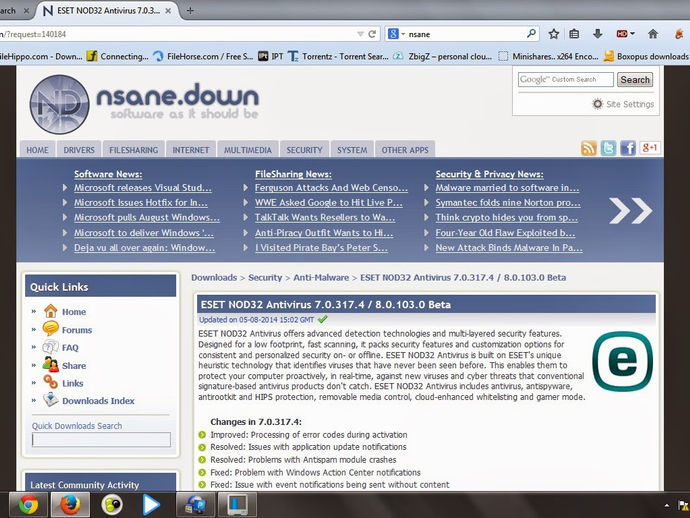This screenshot has width=690, height=518.
Task: Open a new browser tab
Action: (190, 11)
